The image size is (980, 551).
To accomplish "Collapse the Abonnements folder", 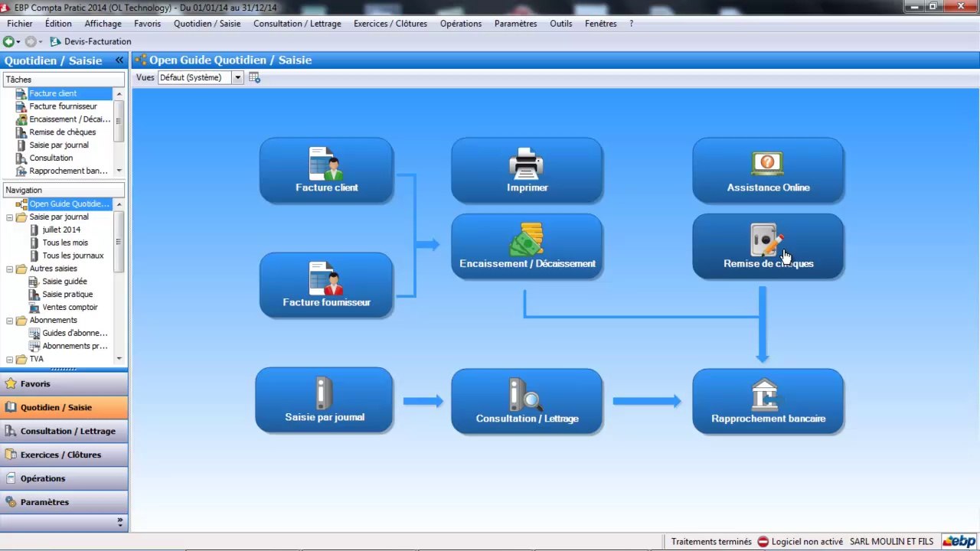I will point(9,320).
